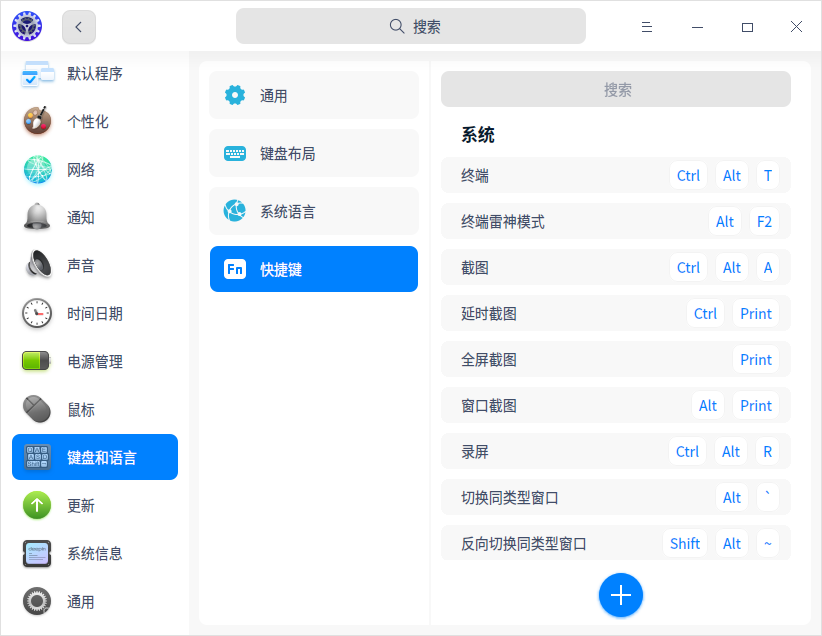Edit the 终端雷神模式 shortcut row
Screen dimensions: 822x636
tap(615, 221)
